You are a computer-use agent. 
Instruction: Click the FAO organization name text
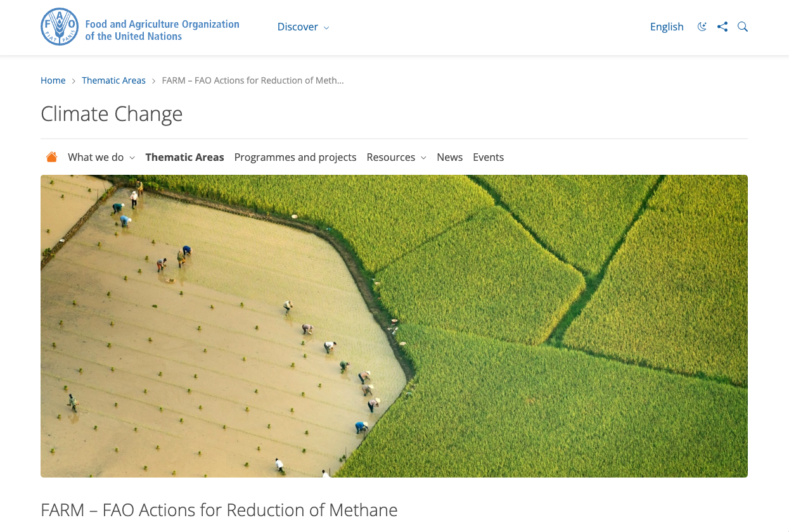click(162, 30)
